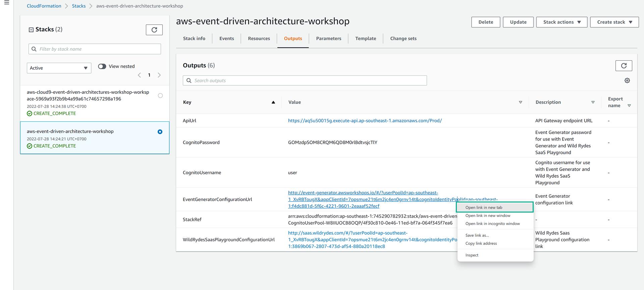Expand the Create stack dropdown
Image resolution: width=644 pixels, height=290 pixels.
pos(614,22)
